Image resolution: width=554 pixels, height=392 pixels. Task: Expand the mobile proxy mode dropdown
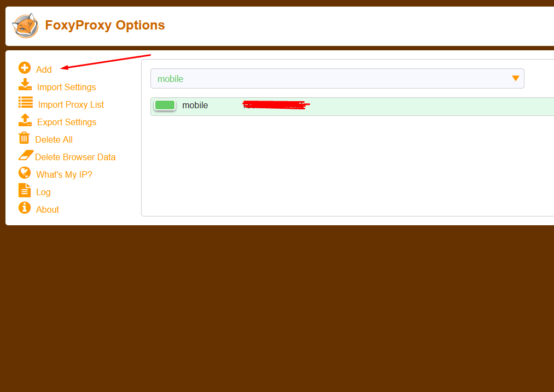(337, 78)
